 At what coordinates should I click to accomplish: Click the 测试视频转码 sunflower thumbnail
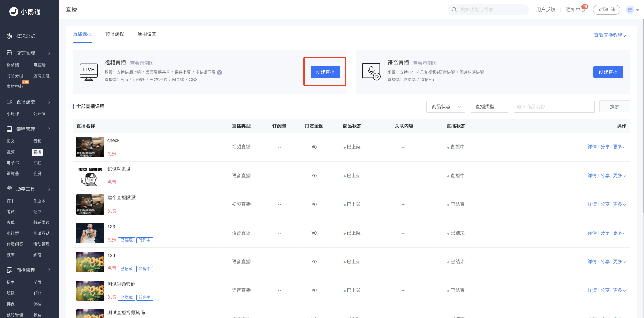point(90,291)
